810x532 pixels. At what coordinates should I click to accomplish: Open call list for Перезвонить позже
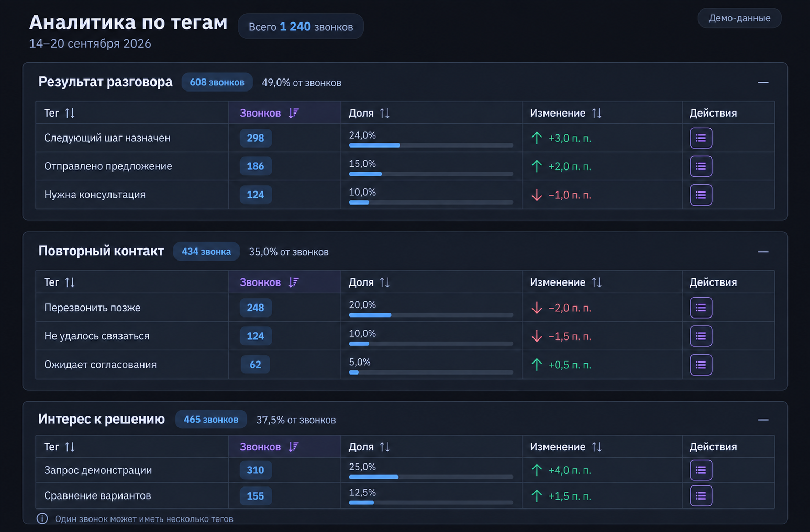pos(701,308)
